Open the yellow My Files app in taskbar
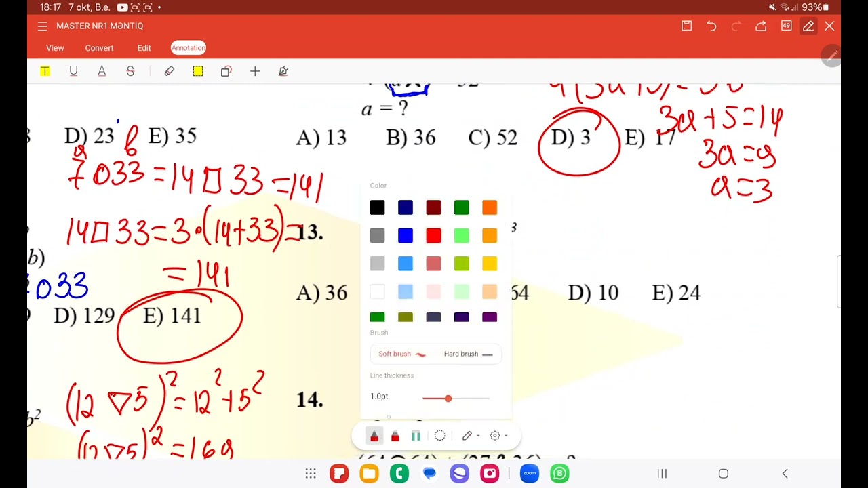This screenshot has height=488, width=868. 369,474
